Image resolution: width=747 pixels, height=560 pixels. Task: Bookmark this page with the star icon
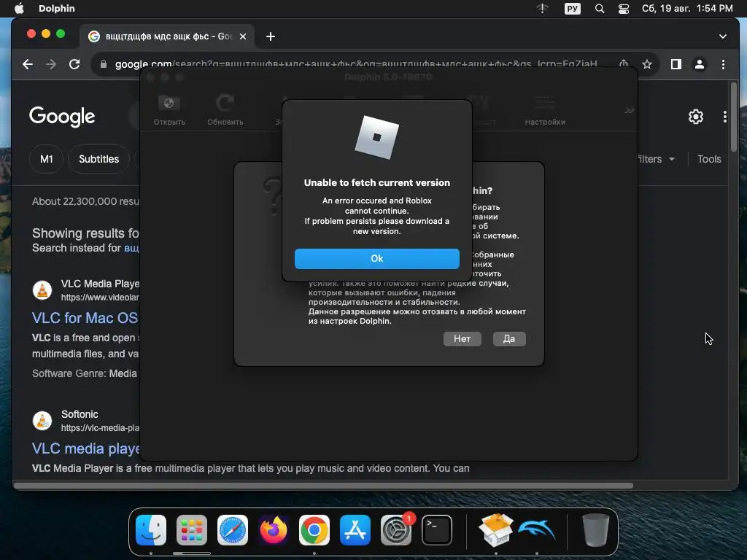(x=647, y=64)
